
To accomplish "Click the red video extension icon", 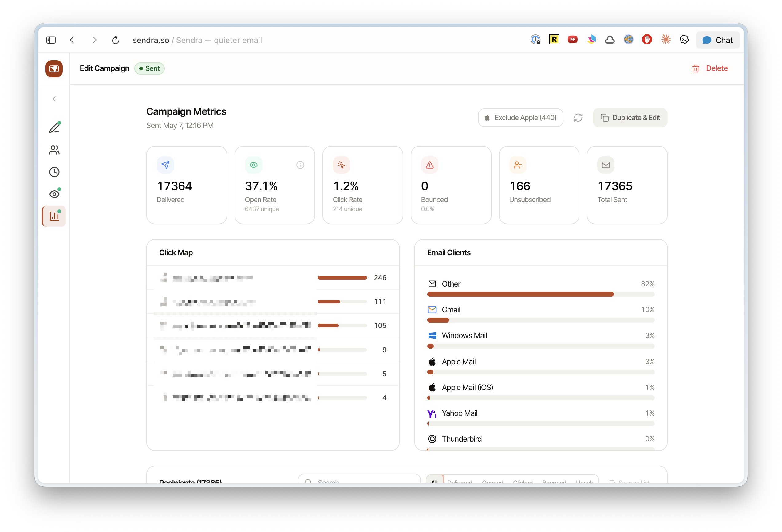I will click(572, 40).
